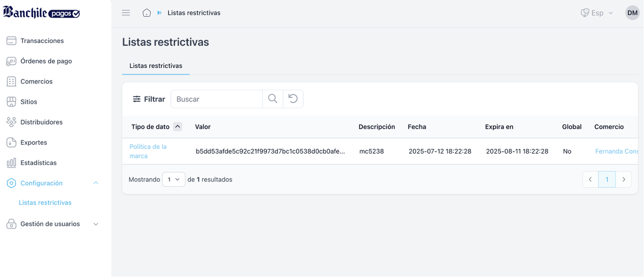Click Listas restrictivas breadcrumb text

(194, 13)
